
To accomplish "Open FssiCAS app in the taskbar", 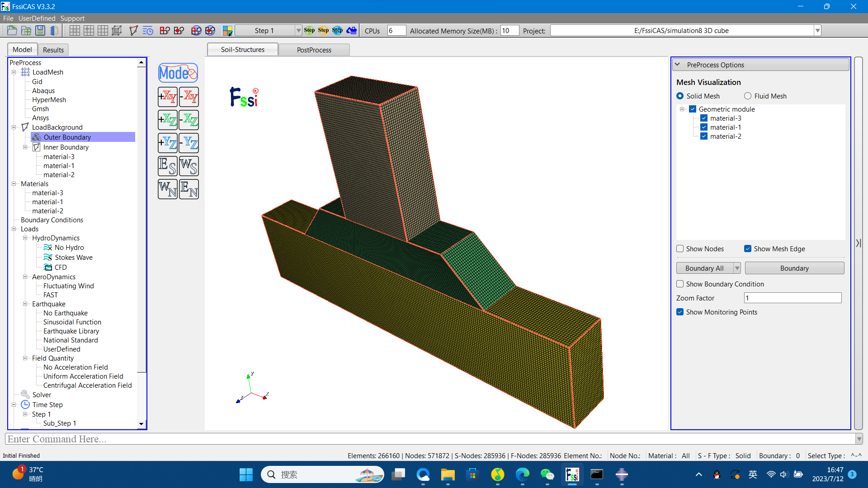I will point(572,474).
